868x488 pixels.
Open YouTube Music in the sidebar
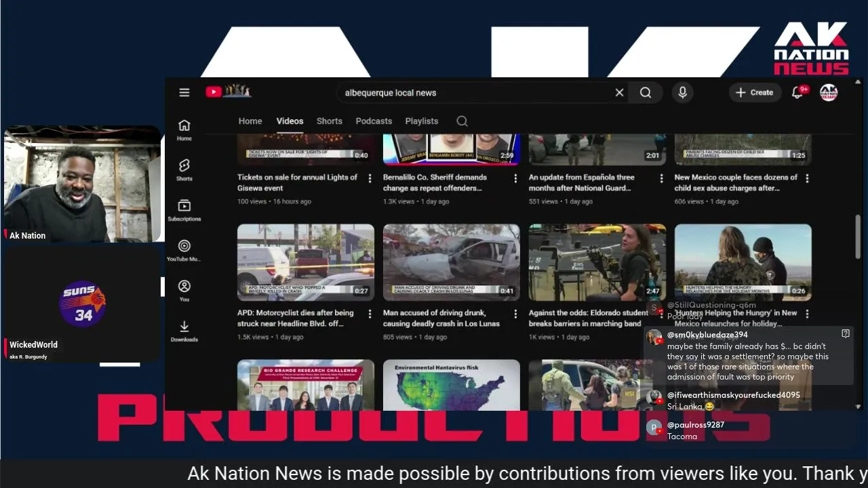[184, 250]
